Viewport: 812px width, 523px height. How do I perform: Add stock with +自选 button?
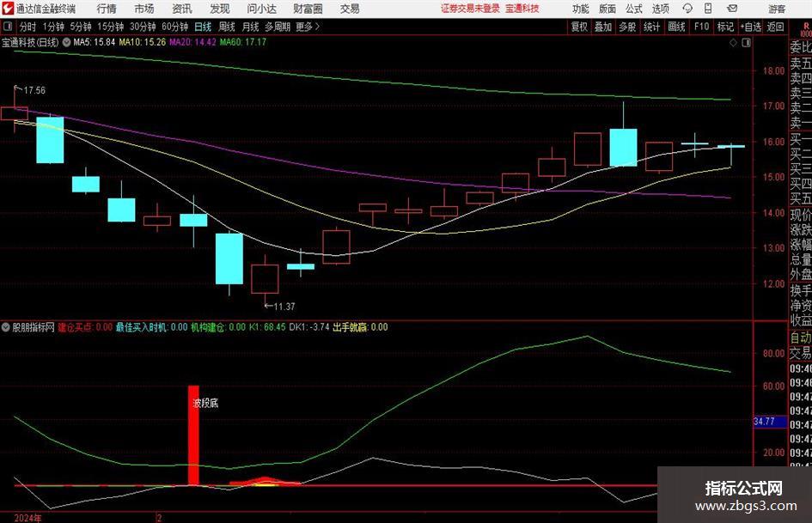tap(750, 27)
